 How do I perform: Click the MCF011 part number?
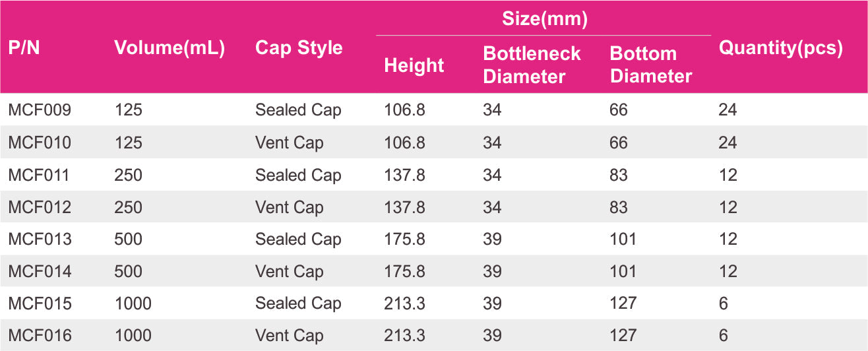click(38, 175)
